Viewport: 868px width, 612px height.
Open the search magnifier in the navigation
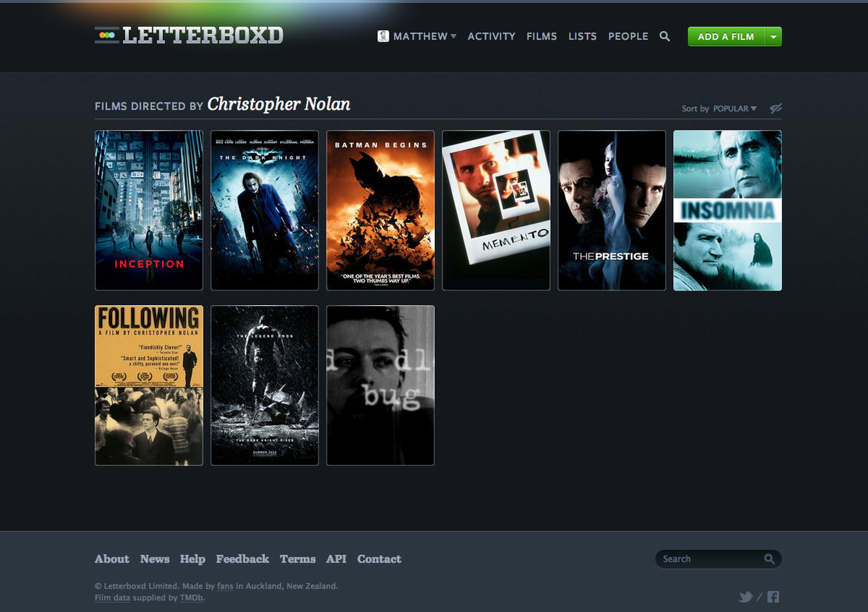tap(665, 36)
